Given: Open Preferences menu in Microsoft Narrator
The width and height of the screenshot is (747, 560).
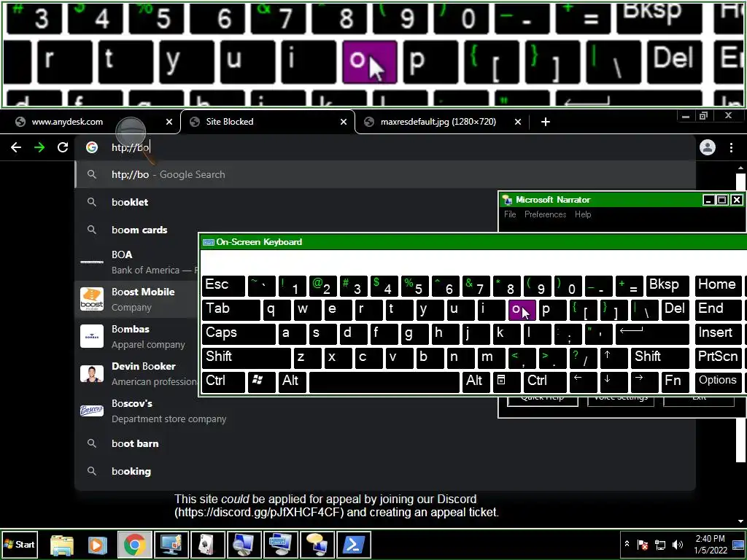Looking at the screenshot, I should pos(546,214).
